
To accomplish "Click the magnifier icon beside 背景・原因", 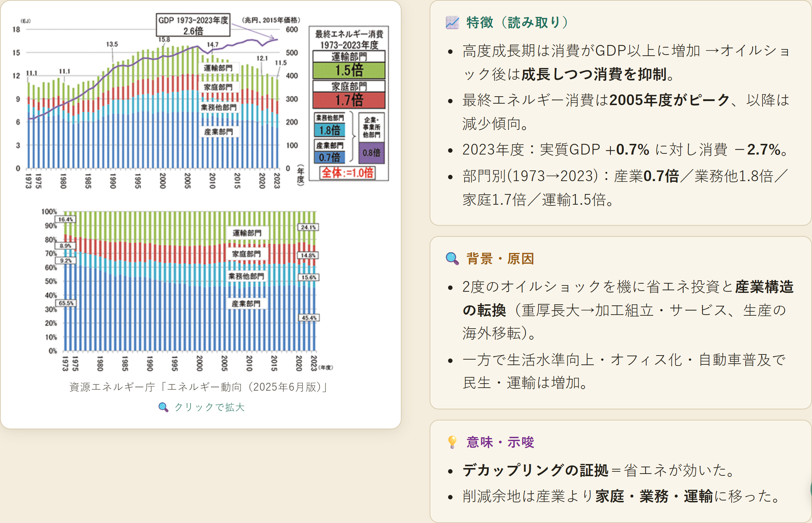I will point(452,259).
